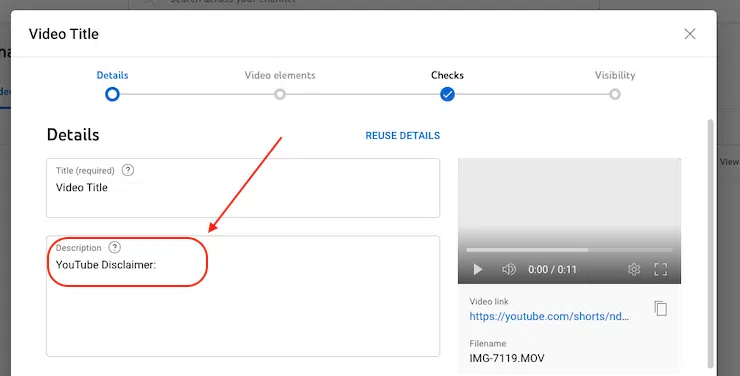The width and height of the screenshot is (740, 376).
Task: Click REUSE DETAILS
Action: (403, 135)
